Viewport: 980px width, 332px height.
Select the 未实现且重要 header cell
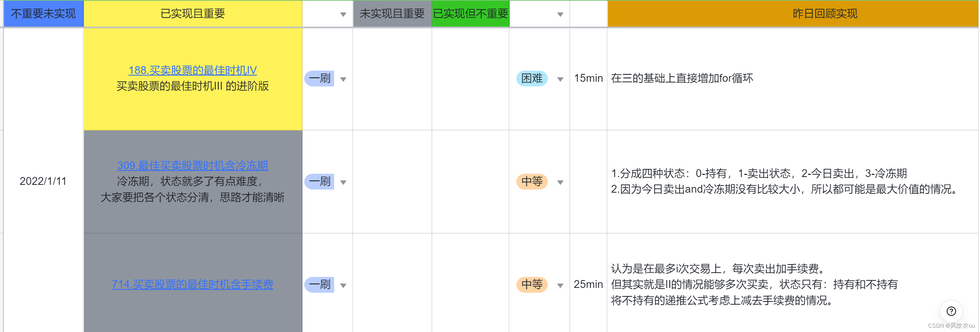(392, 14)
